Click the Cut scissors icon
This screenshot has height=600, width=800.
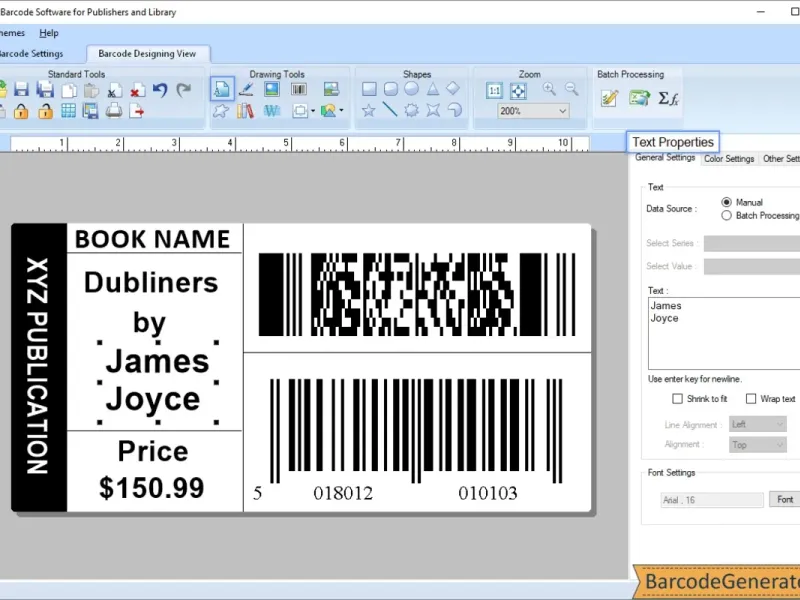114,90
